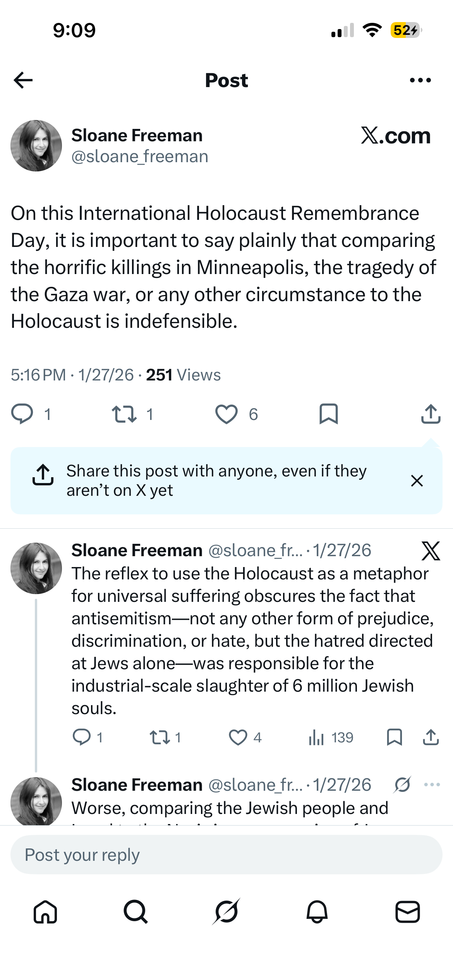Go back using the arrow icon
453x980 pixels.
(23, 80)
